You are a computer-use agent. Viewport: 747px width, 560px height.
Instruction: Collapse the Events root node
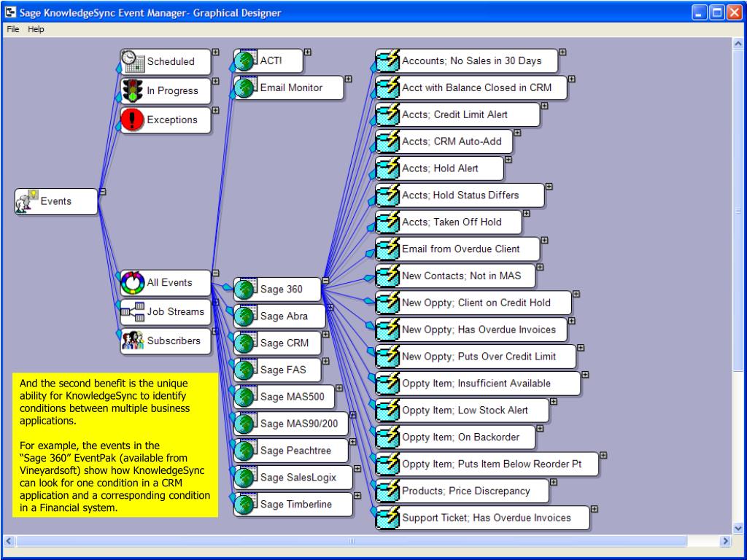click(102, 192)
